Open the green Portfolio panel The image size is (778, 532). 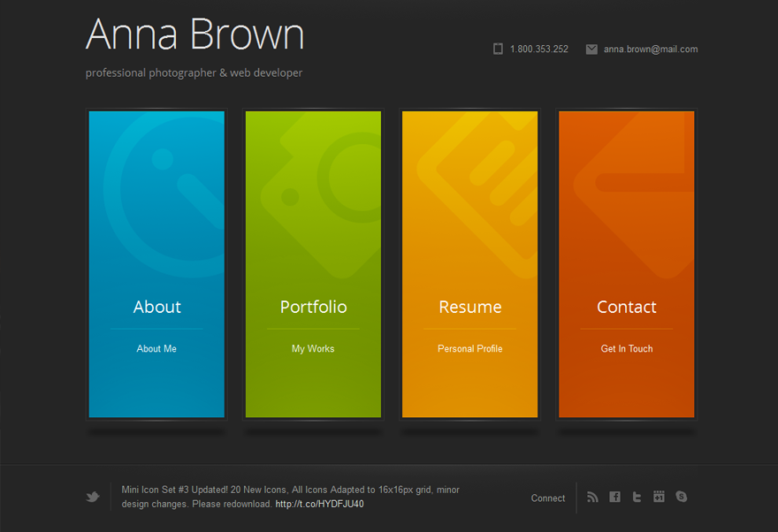point(314,264)
